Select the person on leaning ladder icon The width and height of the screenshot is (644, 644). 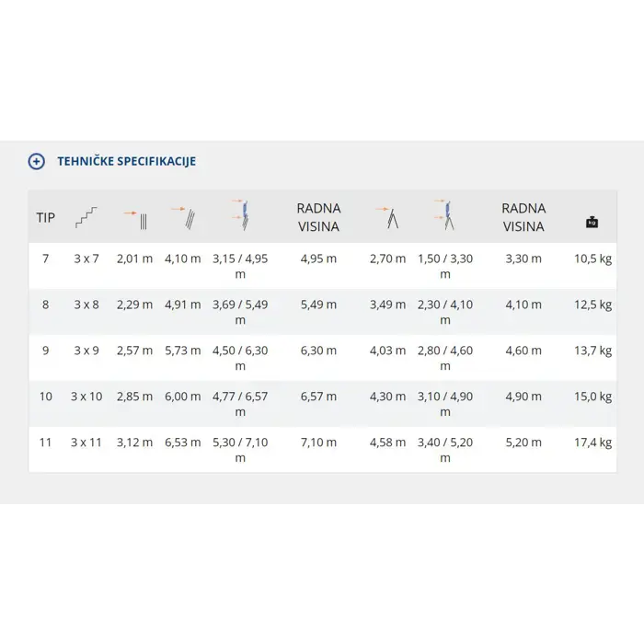pos(240,215)
